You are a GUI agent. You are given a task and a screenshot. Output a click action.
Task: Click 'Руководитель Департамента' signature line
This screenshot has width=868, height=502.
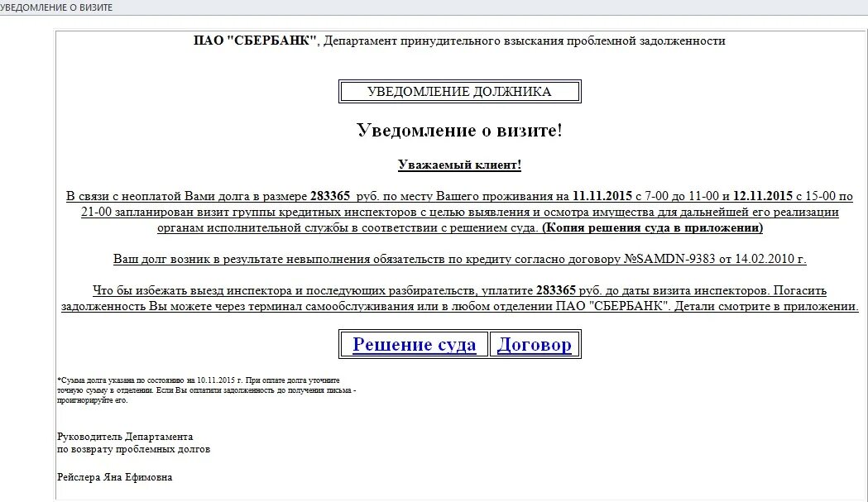click(125, 437)
